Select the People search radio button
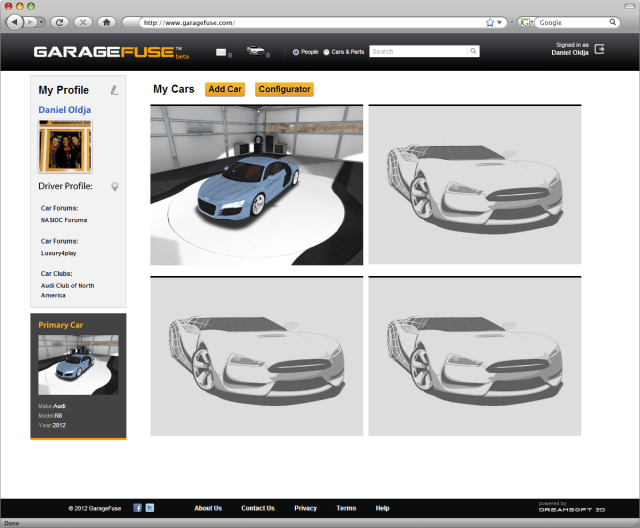The width and height of the screenshot is (640, 528). click(296, 52)
